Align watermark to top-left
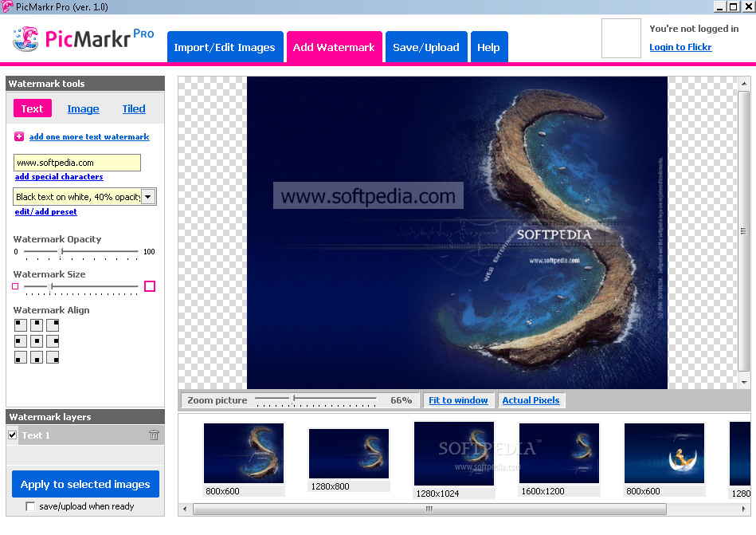The width and height of the screenshot is (756, 535). (21, 325)
